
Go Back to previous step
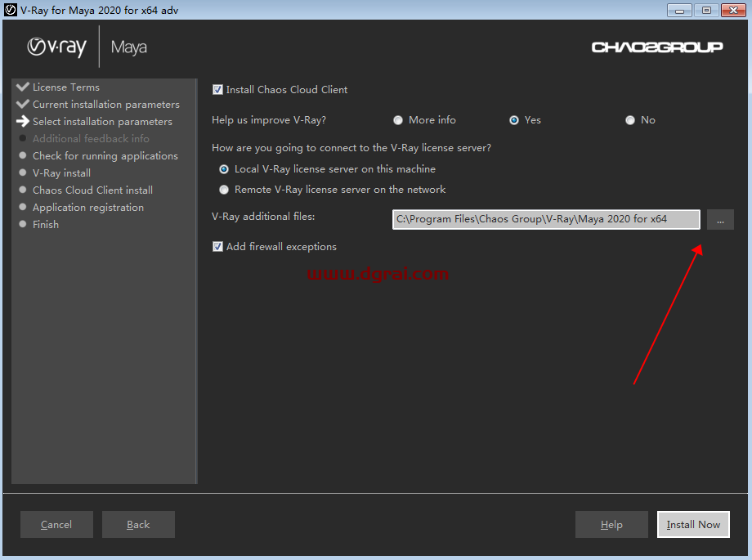point(138,525)
